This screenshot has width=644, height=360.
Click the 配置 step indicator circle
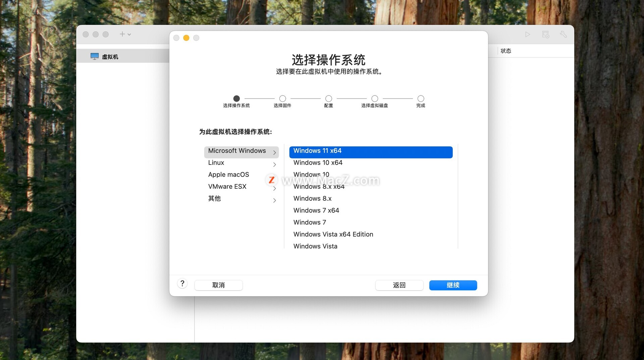tap(329, 99)
